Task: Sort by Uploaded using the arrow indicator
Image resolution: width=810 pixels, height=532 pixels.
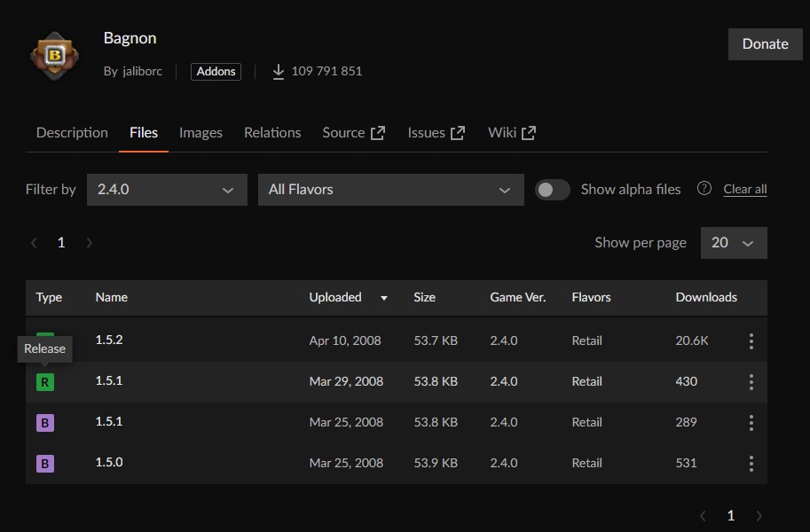Action: click(x=384, y=298)
